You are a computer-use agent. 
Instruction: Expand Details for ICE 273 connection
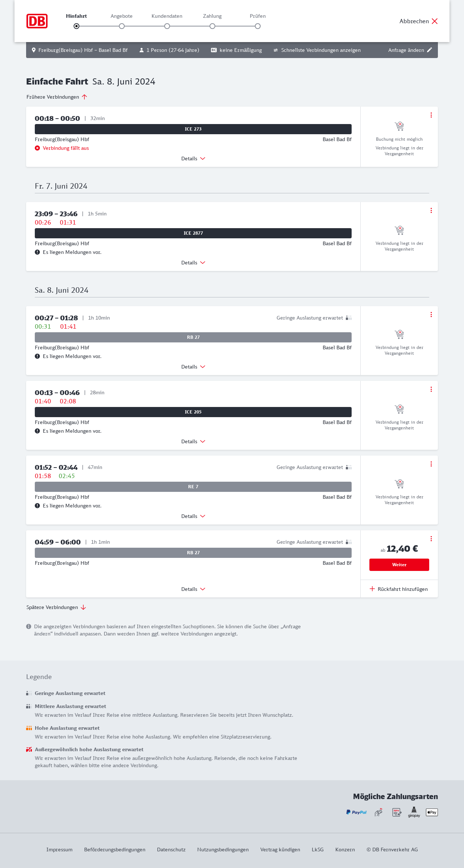(193, 159)
